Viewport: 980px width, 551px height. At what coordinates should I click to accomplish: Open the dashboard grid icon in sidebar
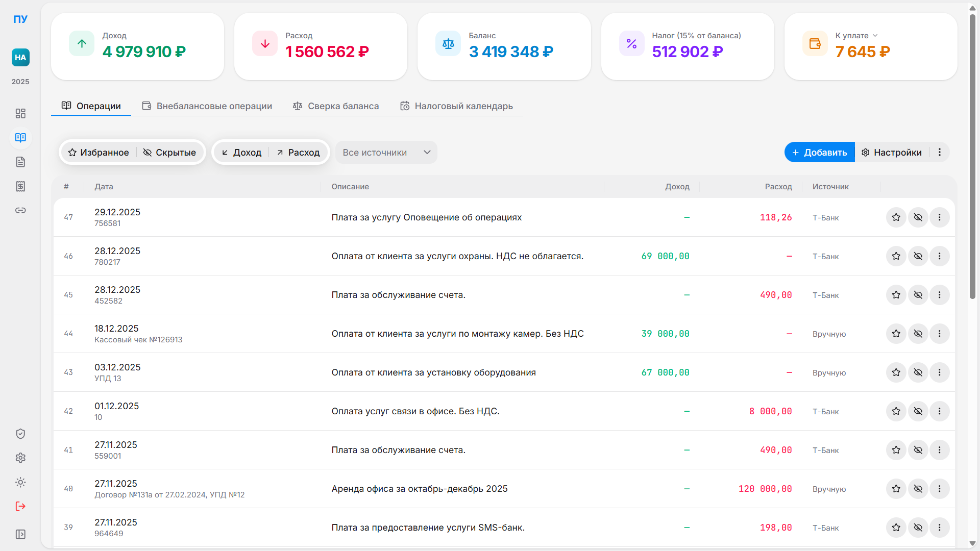20,113
